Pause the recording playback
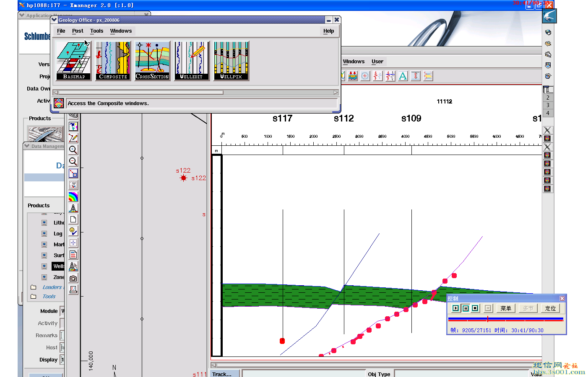This screenshot has height=377, width=588. [x=466, y=308]
